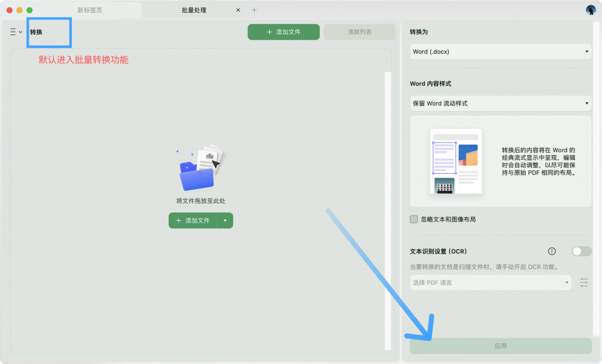Screen dimensions: 602x364
Task: Click the Word 内容样式 heading
Action: (x=430, y=83)
